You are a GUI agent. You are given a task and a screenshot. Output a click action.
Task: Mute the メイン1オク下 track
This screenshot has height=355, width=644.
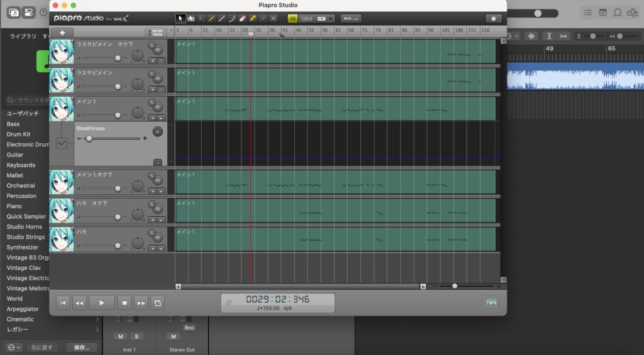(x=158, y=180)
